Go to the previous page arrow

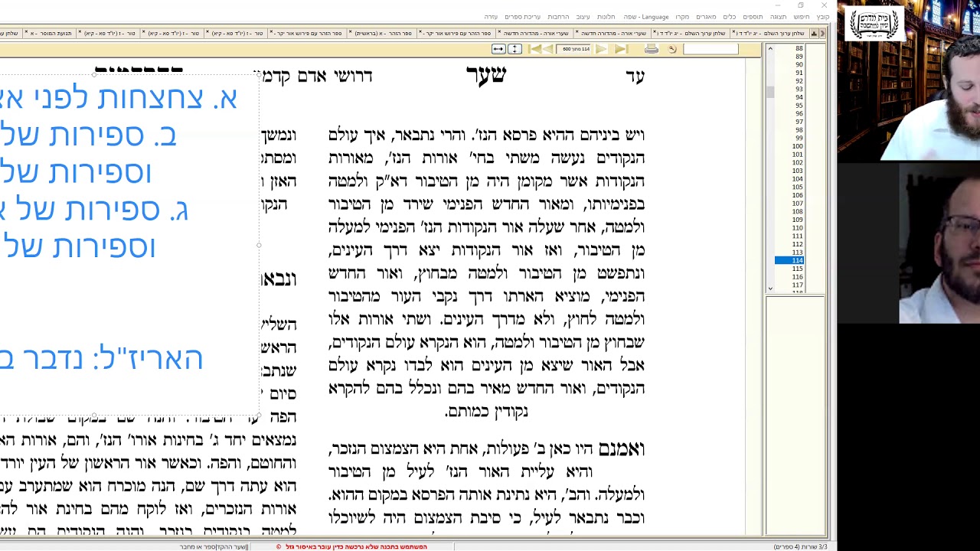tap(549, 49)
